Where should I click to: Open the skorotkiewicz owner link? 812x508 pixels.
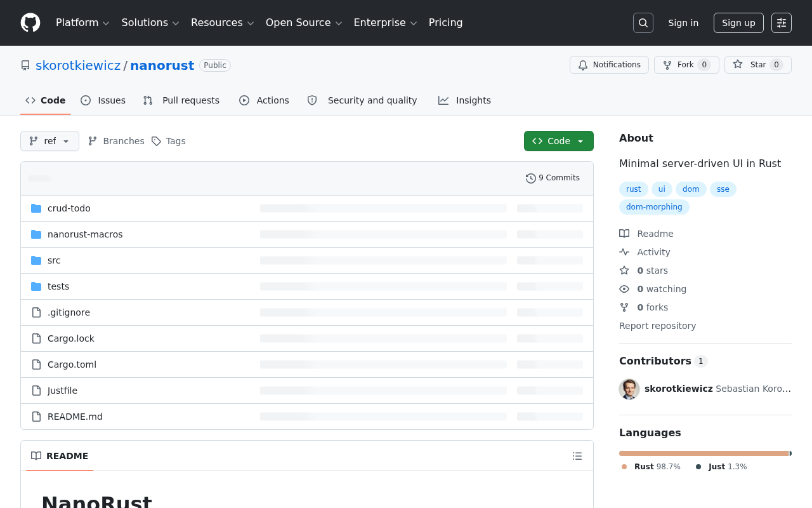point(78,65)
